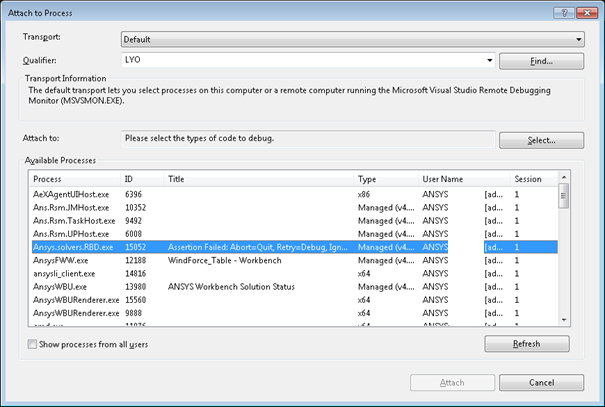Click process ID 6396 cell
Viewport: 605px width, 407px height.
(134, 194)
